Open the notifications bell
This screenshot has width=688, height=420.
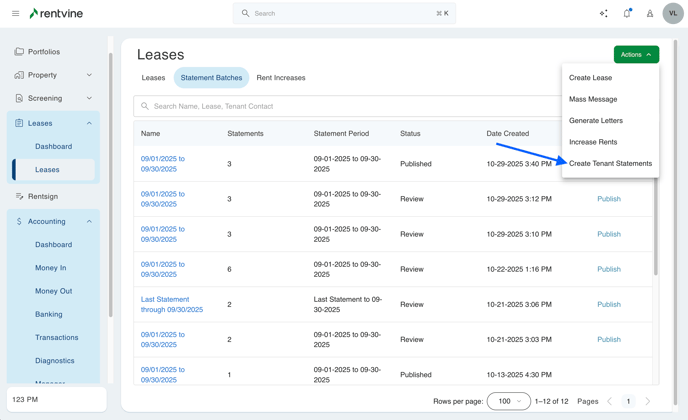tap(627, 14)
